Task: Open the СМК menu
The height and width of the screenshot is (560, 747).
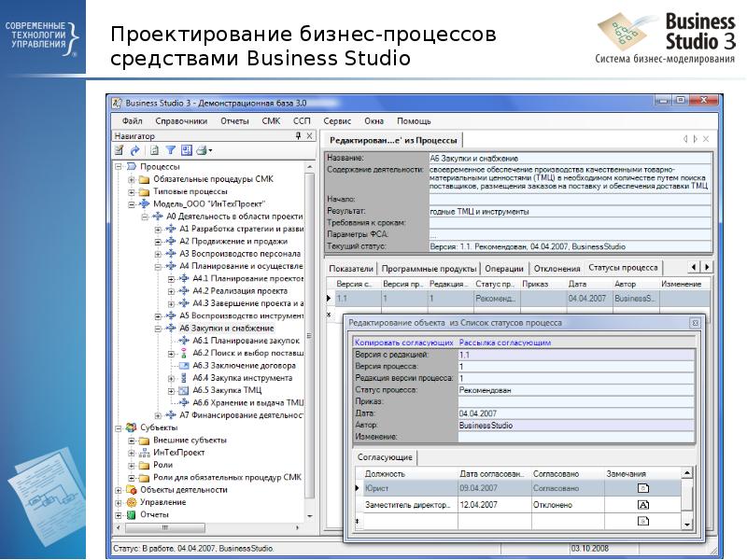Action: (x=271, y=121)
